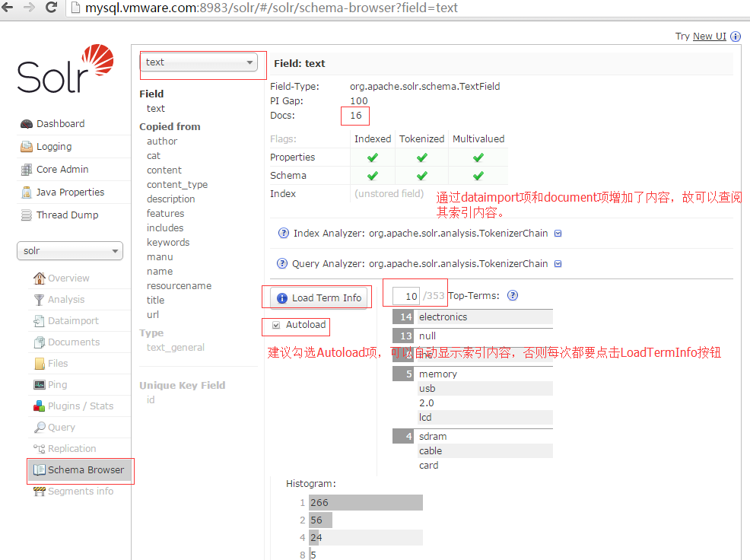This screenshot has height=560, width=750.
Task: Click the Analysis funnel icon
Action: pos(40,300)
